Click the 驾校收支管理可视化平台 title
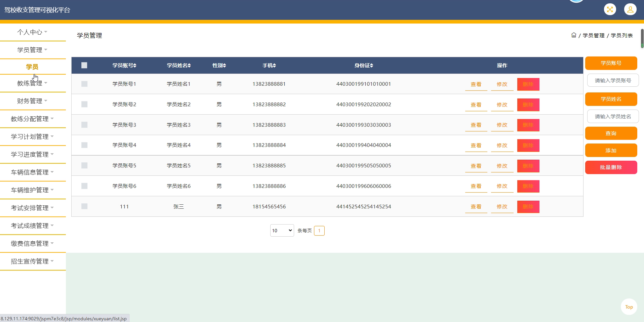 click(x=37, y=10)
